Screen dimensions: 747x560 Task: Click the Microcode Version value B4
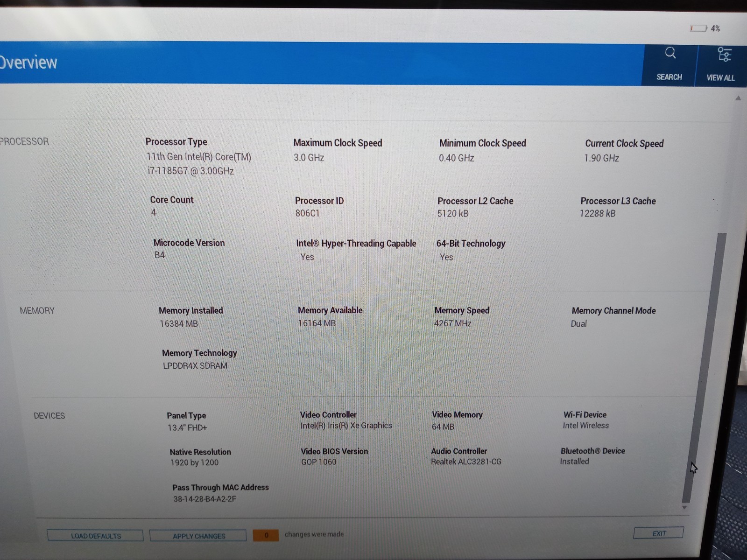click(159, 255)
